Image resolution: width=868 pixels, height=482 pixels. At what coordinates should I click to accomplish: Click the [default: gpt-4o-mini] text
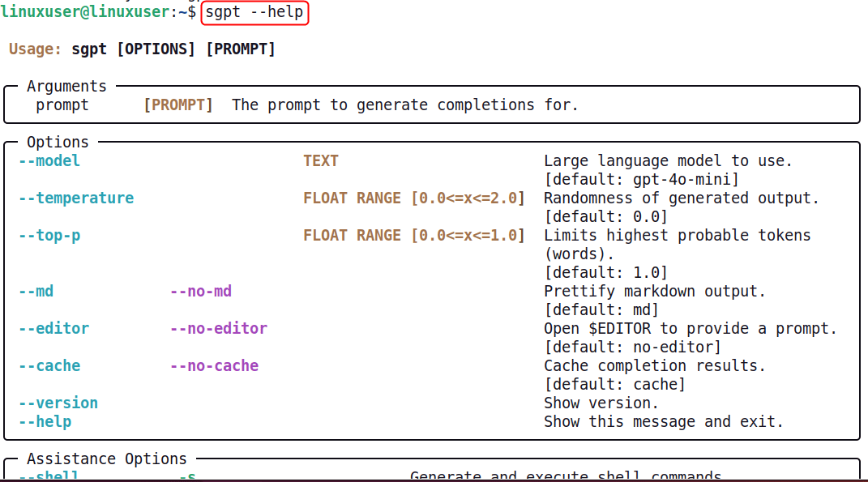(x=641, y=179)
